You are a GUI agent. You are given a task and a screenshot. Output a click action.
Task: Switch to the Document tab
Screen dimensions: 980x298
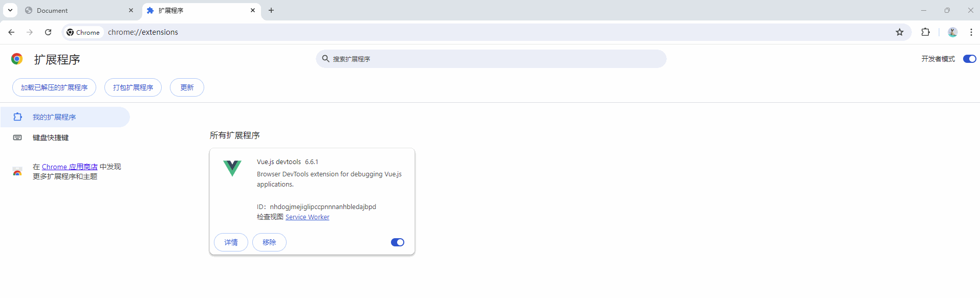[x=79, y=10]
